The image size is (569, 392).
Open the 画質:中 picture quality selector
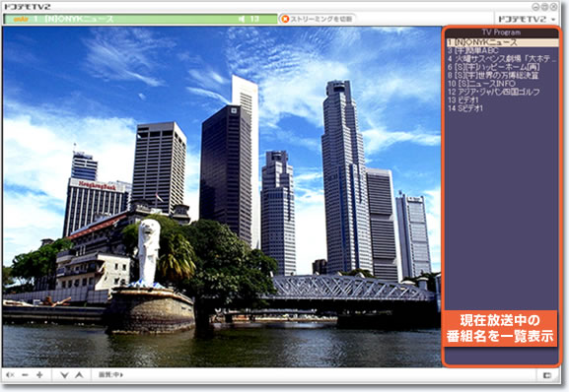111,375
